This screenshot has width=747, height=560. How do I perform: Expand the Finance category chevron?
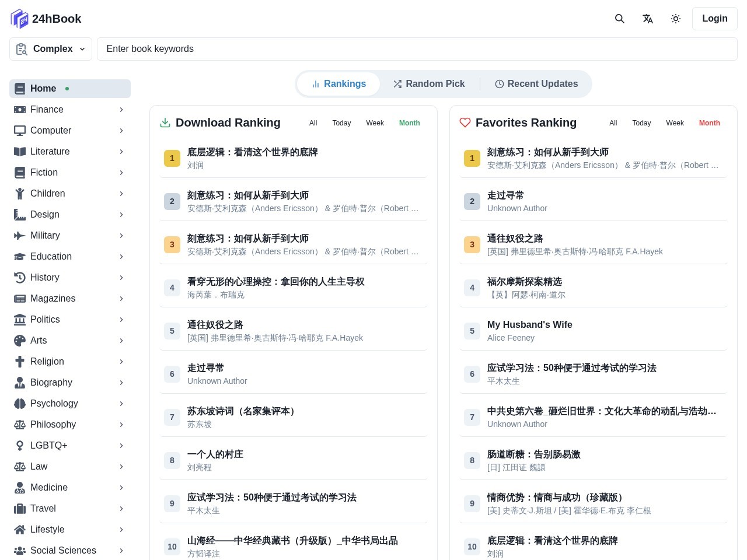tap(121, 110)
